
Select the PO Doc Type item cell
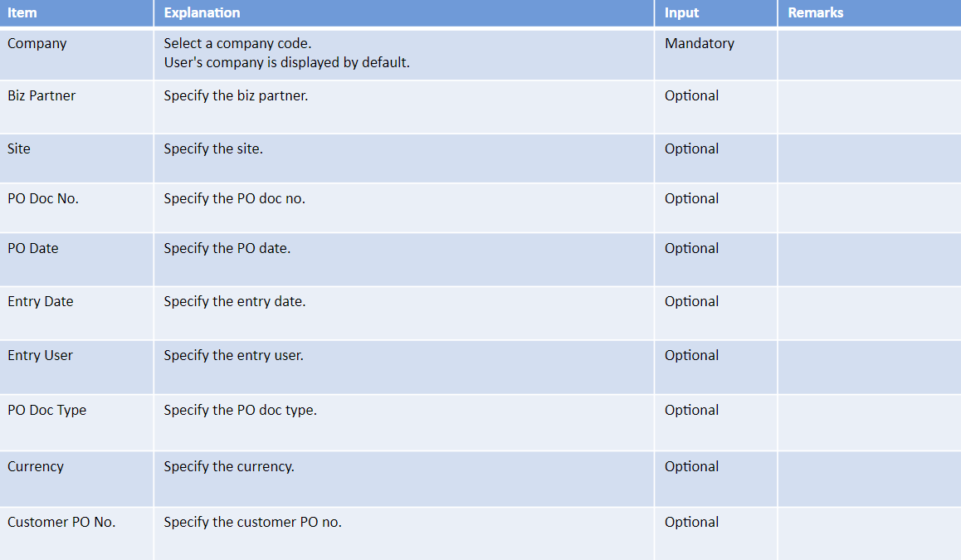click(x=76, y=423)
